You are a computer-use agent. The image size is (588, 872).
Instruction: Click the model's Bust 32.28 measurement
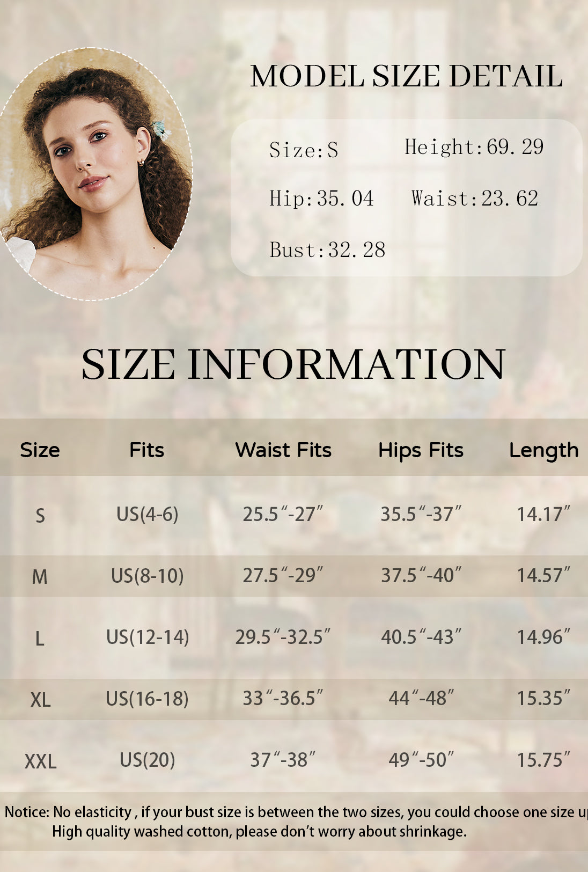[327, 250]
